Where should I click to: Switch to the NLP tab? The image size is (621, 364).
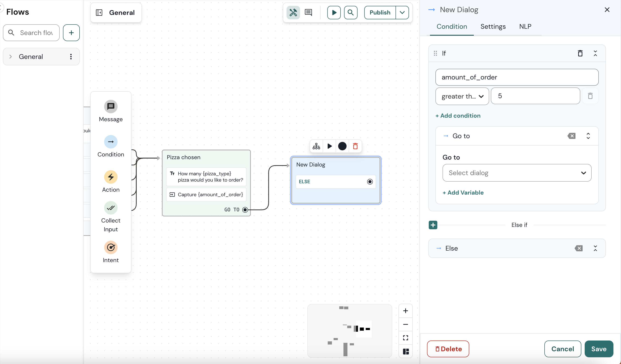[525, 27]
